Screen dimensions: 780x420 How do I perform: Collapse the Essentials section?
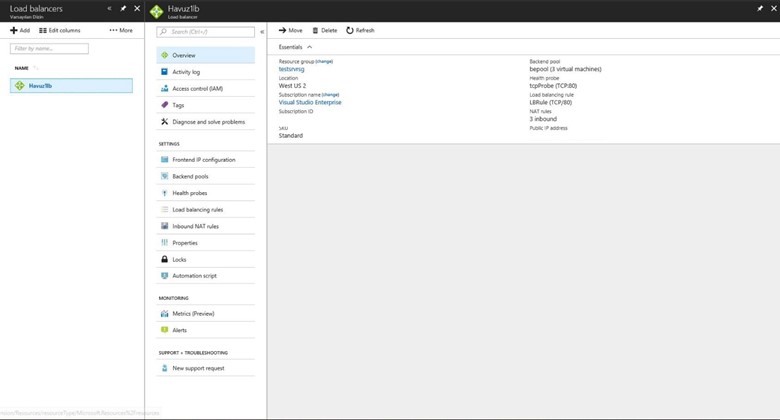pyautogui.click(x=309, y=47)
